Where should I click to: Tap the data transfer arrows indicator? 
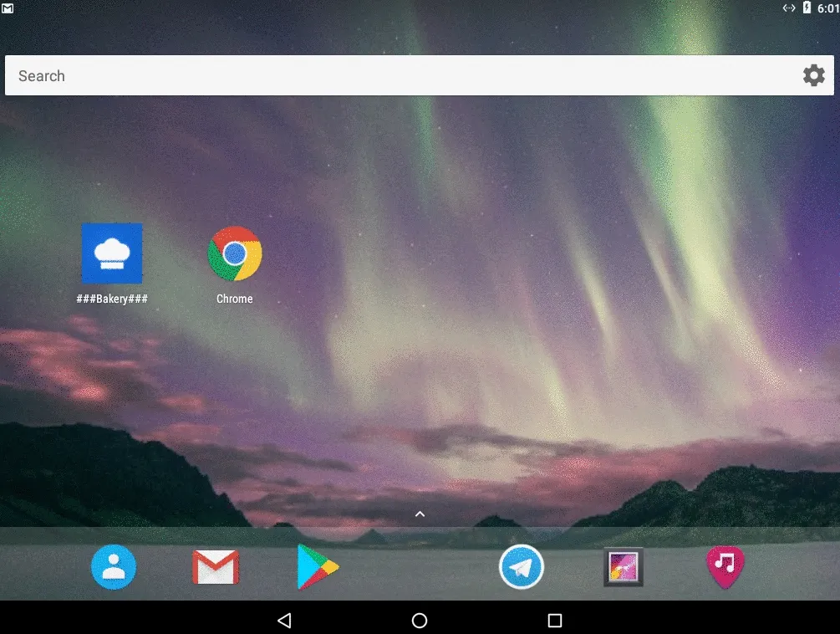(787, 8)
